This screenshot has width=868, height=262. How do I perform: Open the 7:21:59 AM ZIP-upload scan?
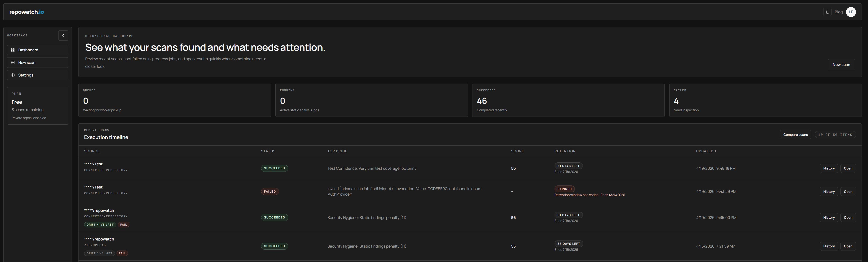pyautogui.click(x=848, y=246)
